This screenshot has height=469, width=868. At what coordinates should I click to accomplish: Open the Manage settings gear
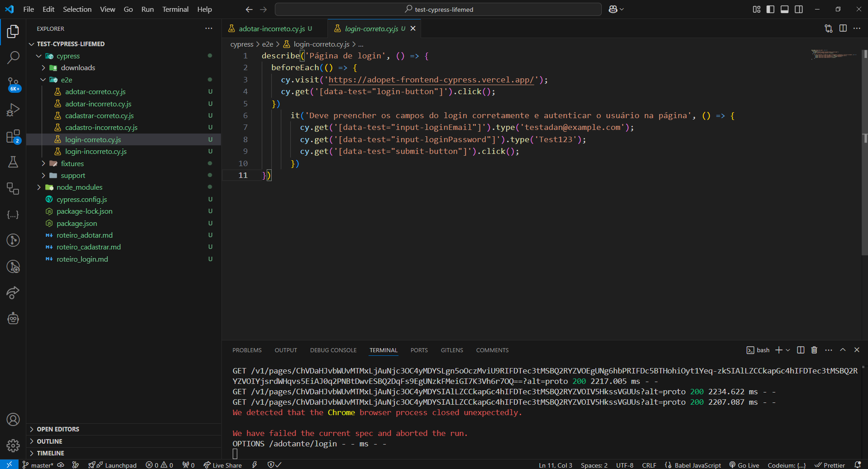pos(13,445)
